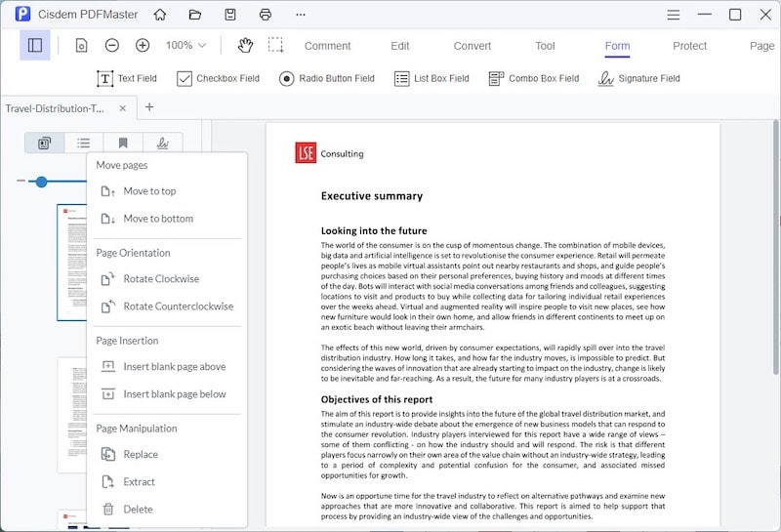Image resolution: width=781 pixels, height=532 pixels.
Task: Show the signatures panel icon
Action: [x=162, y=143]
